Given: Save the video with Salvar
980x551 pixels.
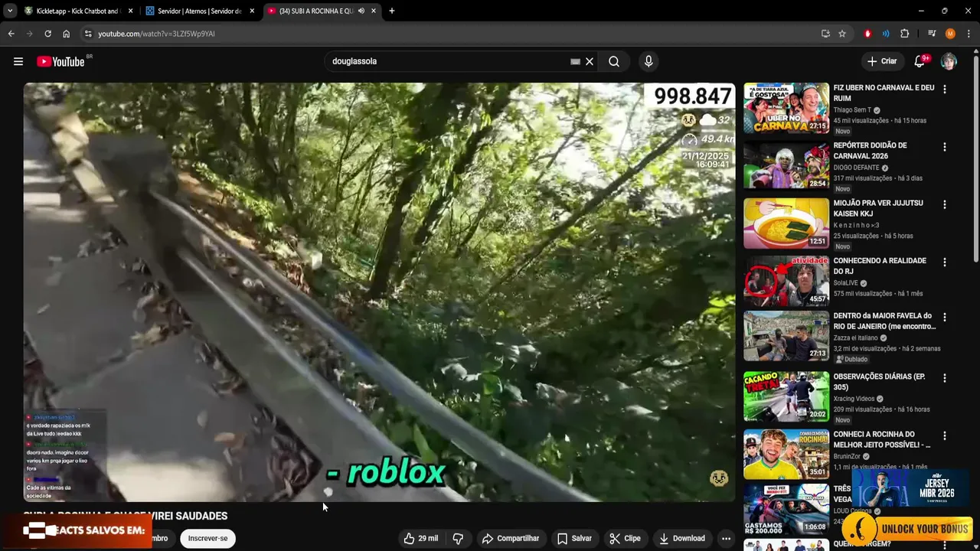Looking at the screenshot, I should pyautogui.click(x=574, y=538).
